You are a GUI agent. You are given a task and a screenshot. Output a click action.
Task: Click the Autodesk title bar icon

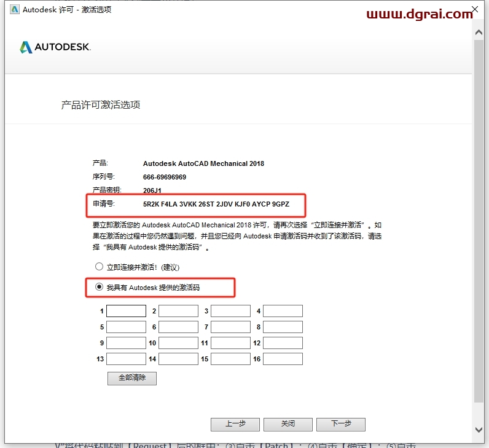click(15, 9)
